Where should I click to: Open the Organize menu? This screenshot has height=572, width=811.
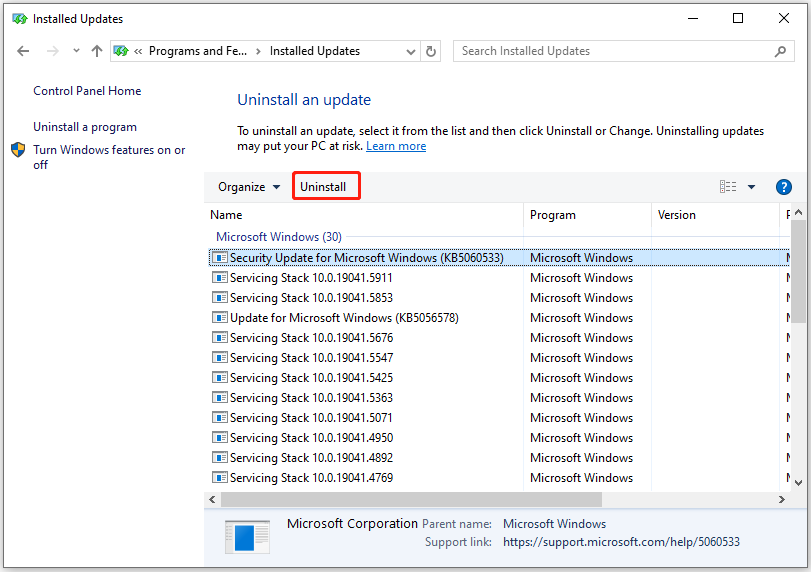tap(249, 187)
